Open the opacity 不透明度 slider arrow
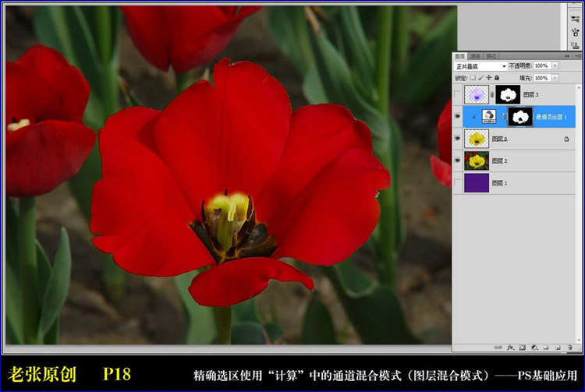Screen dimensions: 585x392 tap(555, 66)
